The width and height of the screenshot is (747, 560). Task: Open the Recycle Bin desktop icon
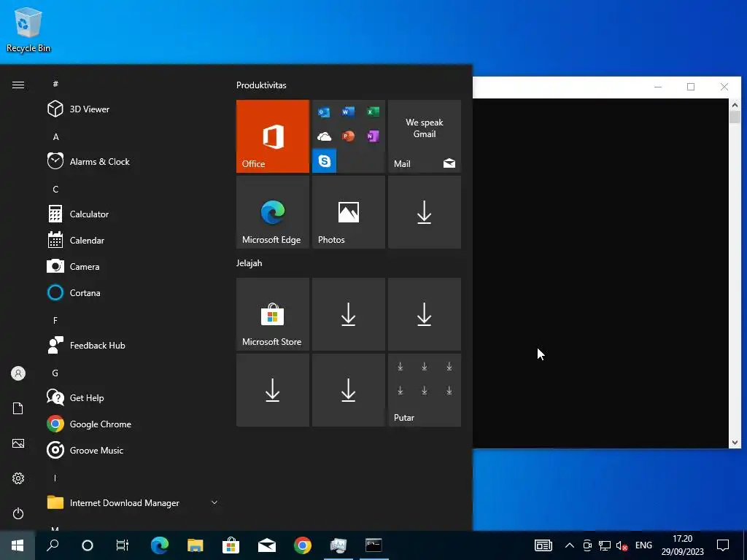(28, 29)
